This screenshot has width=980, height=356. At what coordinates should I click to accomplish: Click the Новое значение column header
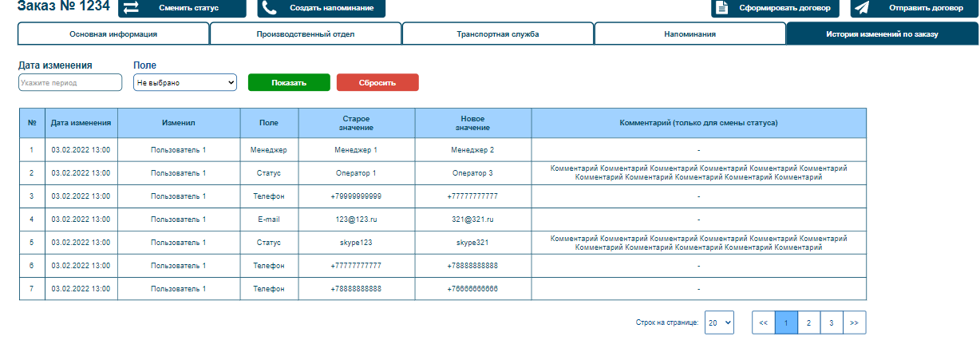click(473, 123)
